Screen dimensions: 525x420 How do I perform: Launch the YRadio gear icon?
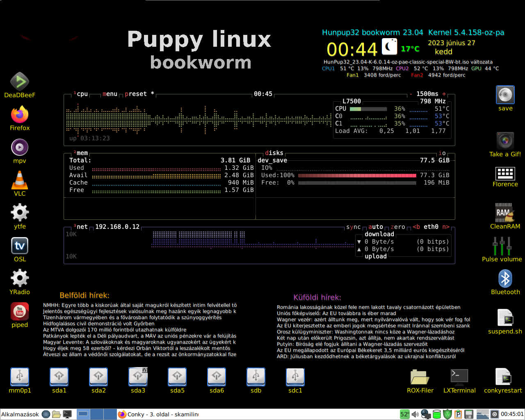click(19, 278)
